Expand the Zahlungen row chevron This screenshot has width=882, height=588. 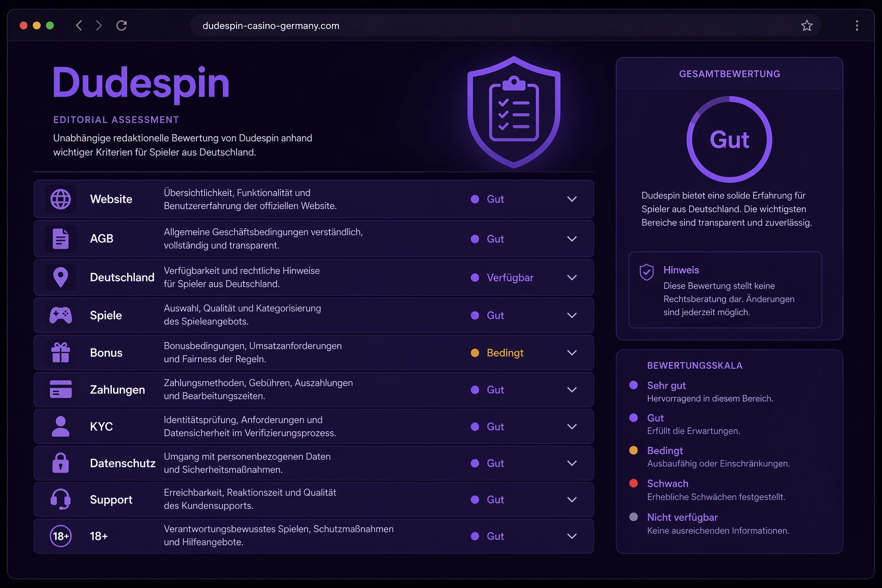coord(572,389)
